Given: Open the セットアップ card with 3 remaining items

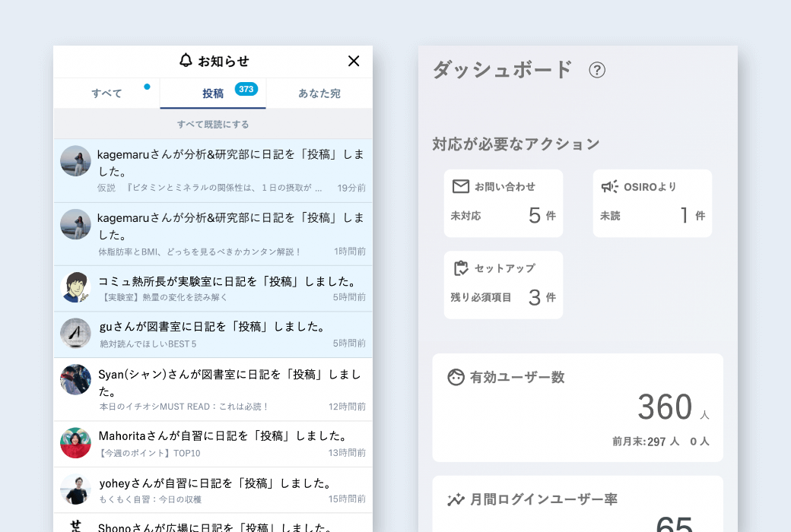Looking at the screenshot, I should click(x=504, y=285).
